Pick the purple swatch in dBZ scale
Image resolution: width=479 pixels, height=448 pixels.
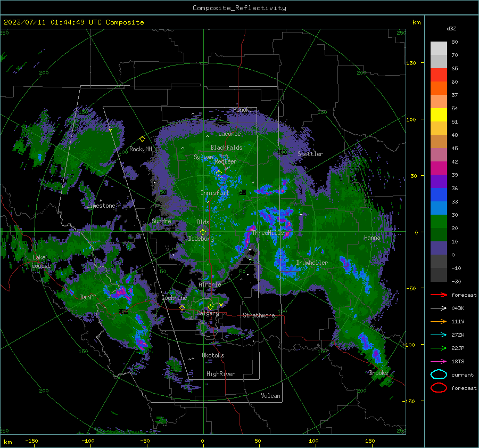pyautogui.click(x=439, y=181)
